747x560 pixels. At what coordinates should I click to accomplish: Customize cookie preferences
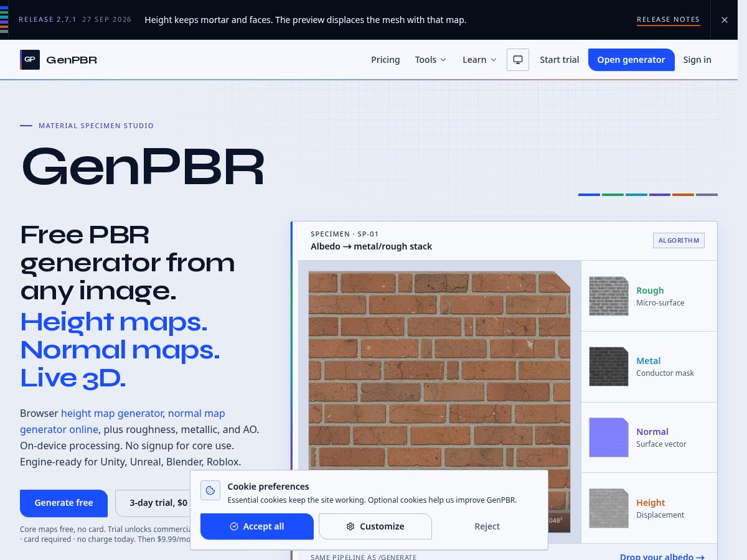point(375,526)
